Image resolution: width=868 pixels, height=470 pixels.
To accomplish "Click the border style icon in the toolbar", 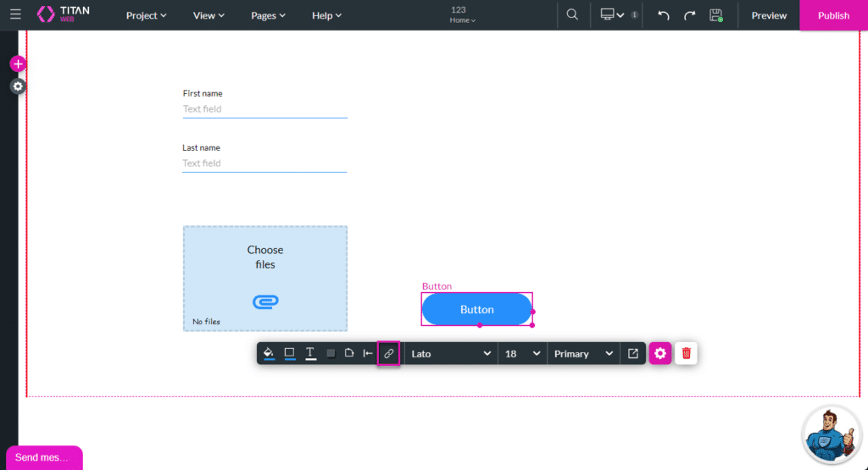I will pos(289,353).
